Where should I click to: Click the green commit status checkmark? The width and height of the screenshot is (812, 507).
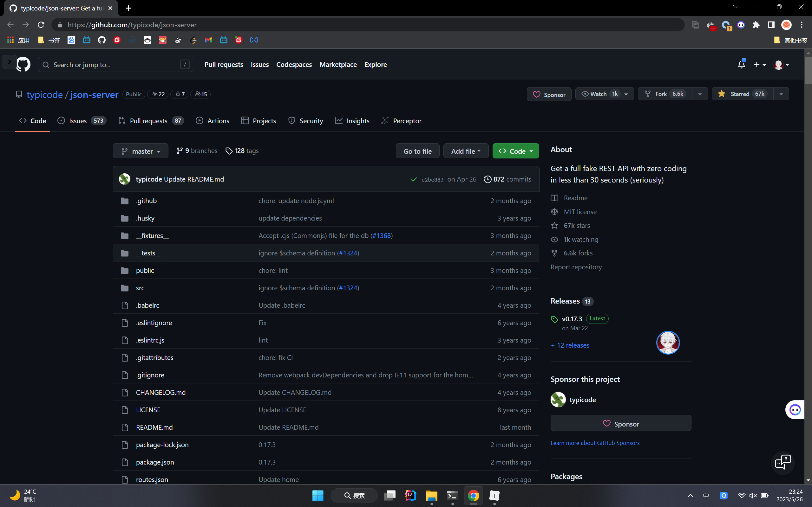414,180
